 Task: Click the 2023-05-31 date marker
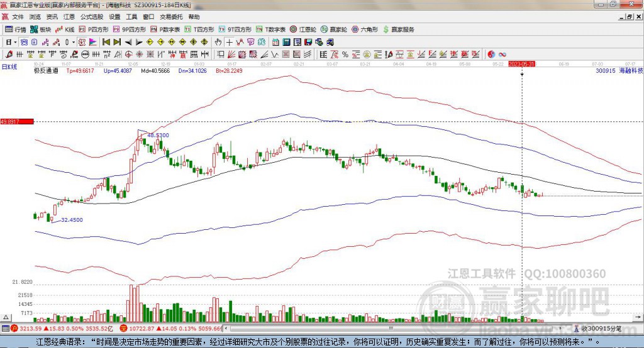click(521, 64)
